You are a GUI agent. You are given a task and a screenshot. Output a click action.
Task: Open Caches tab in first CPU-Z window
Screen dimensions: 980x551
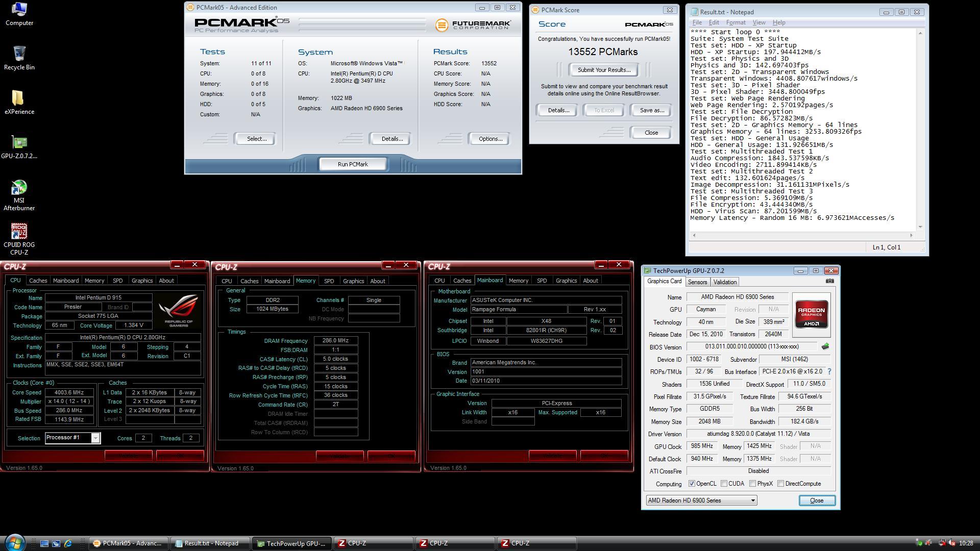[x=38, y=281]
